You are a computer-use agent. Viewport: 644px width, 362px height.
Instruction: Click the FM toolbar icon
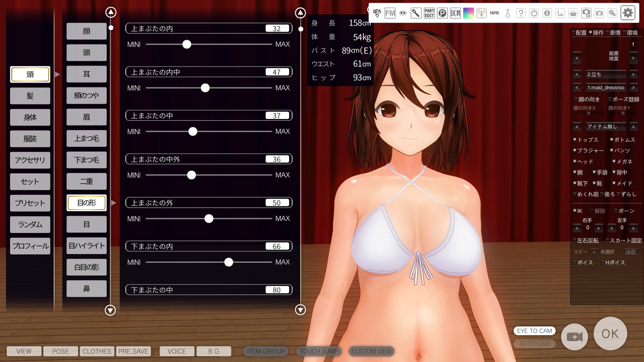tap(390, 13)
